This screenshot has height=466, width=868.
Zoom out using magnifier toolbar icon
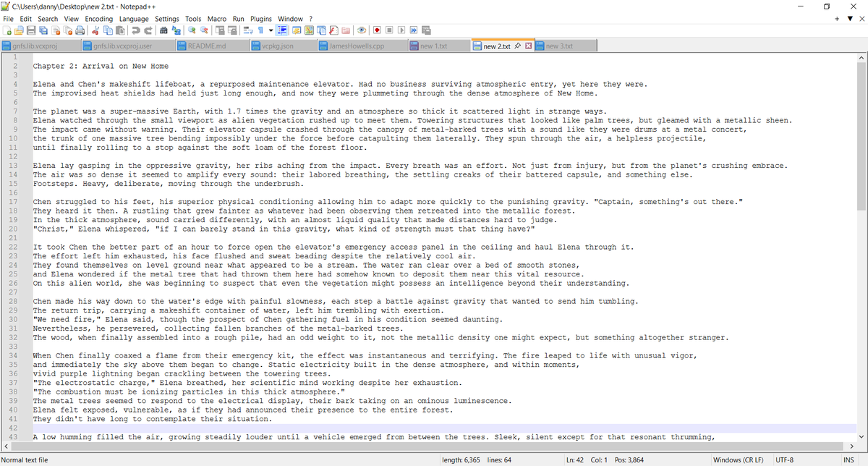point(204,31)
